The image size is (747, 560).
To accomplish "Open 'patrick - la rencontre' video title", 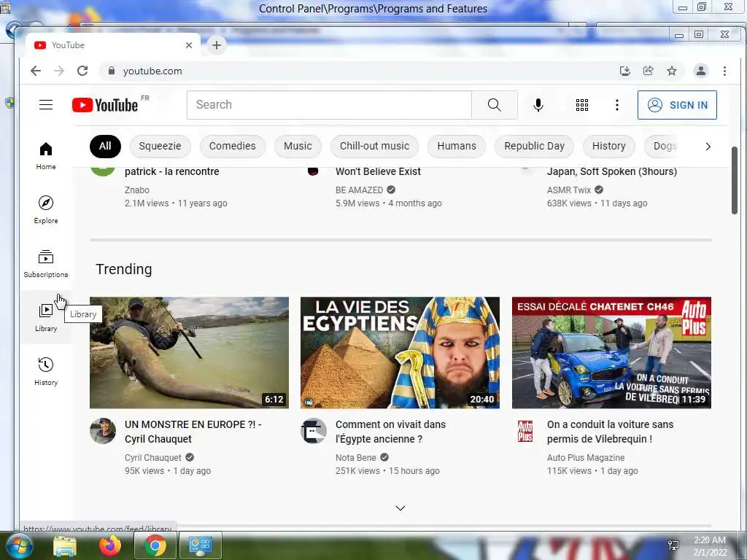I will (x=172, y=171).
